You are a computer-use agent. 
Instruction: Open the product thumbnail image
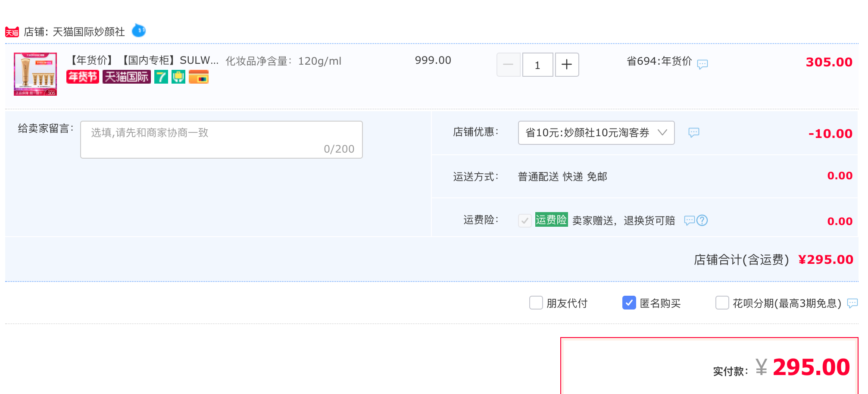tap(35, 74)
